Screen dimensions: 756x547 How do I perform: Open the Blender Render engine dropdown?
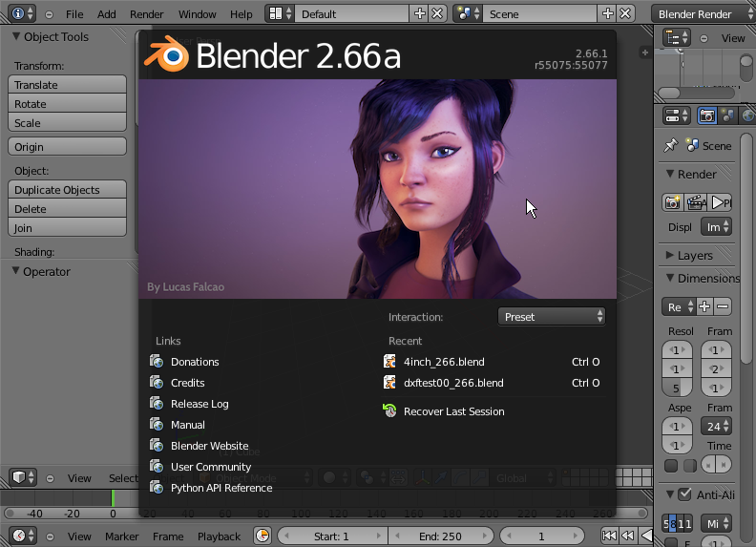(x=703, y=13)
